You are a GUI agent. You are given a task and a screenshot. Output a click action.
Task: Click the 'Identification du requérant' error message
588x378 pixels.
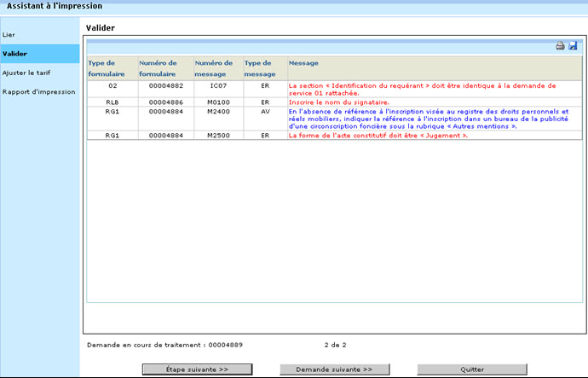422,90
